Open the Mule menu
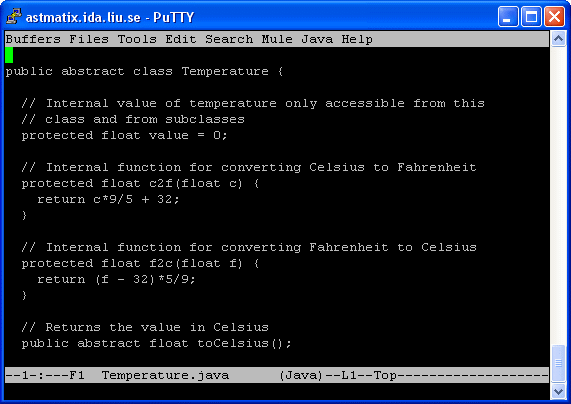Image resolution: width=571 pixels, height=404 pixels. 277,39
